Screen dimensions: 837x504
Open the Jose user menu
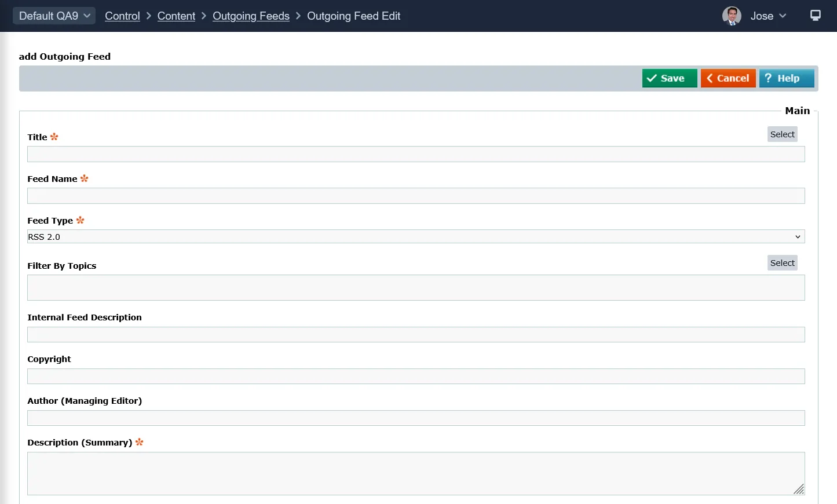[x=768, y=16]
